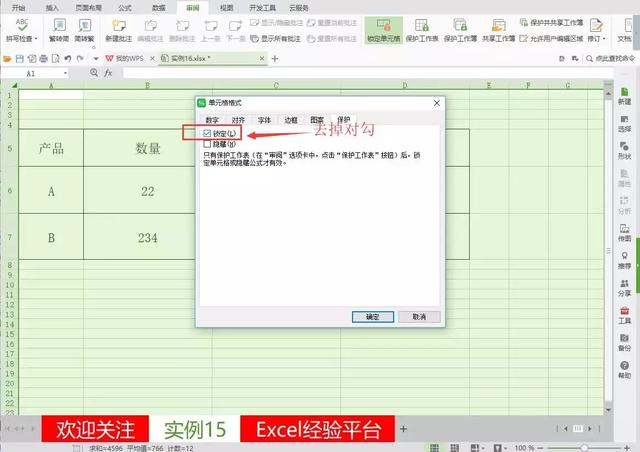Screen dimensions: 640x452
Task: Add a new sheet with plus button
Action: click(x=404, y=429)
